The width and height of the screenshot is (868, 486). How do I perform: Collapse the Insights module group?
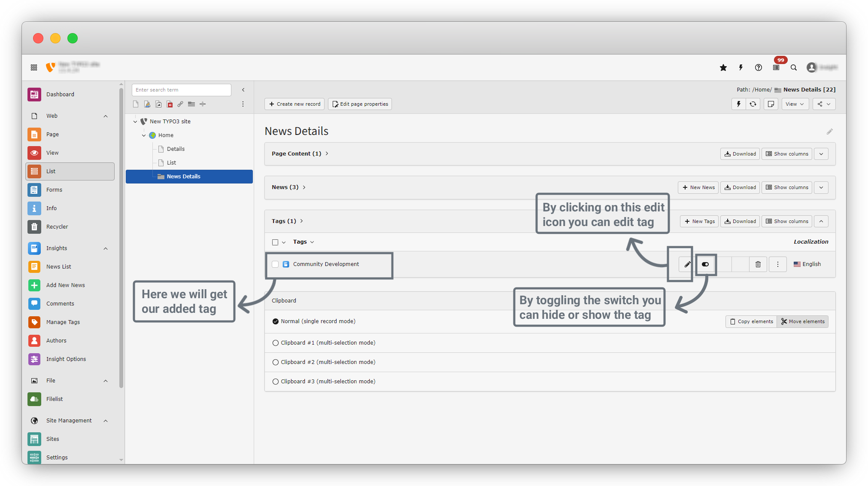click(x=106, y=248)
